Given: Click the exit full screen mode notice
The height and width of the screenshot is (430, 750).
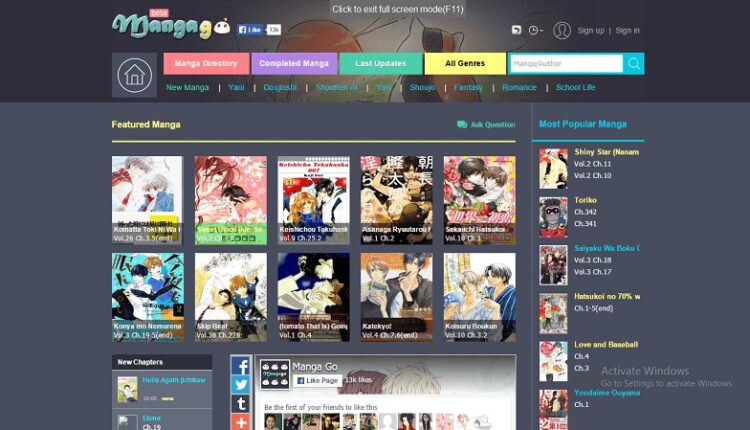Looking at the screenshot, I should (397, 9).
